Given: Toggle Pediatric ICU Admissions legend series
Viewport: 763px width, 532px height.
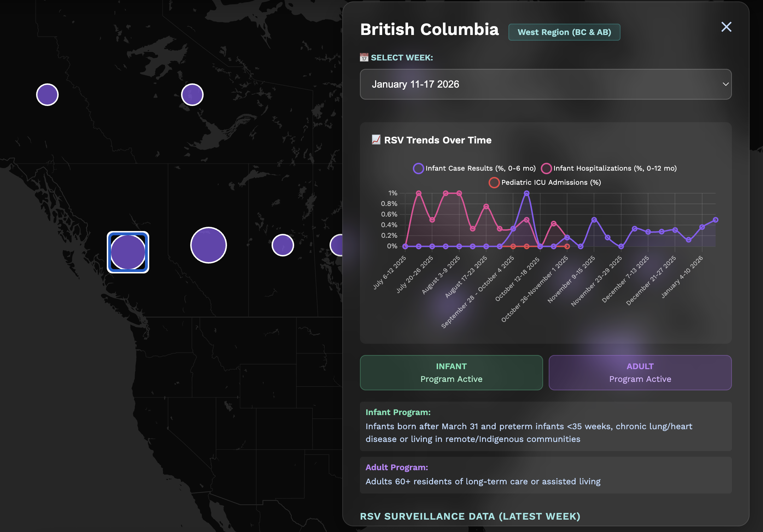Looking at the screenshot, I should [545, 183].
